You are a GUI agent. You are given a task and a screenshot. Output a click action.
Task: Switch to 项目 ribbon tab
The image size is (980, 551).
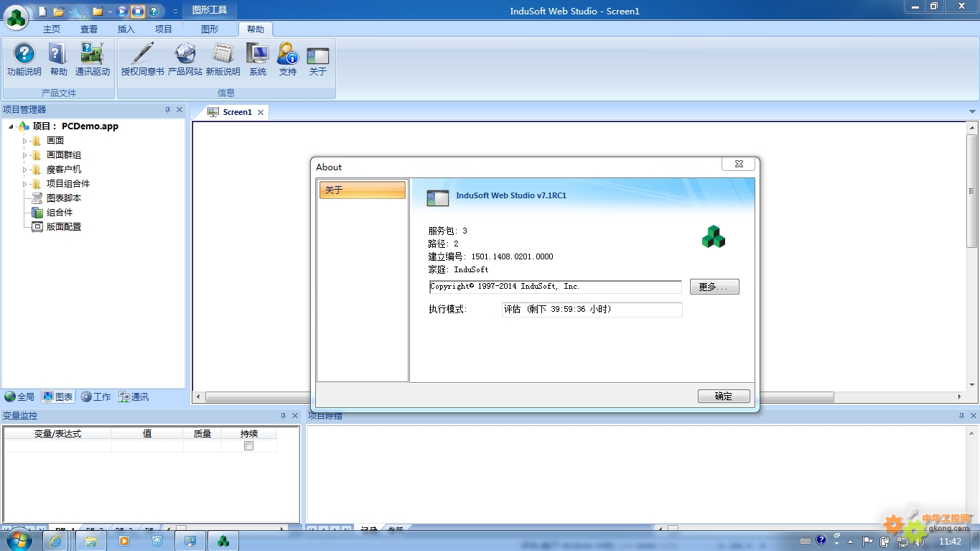click(x=164, y=29)
